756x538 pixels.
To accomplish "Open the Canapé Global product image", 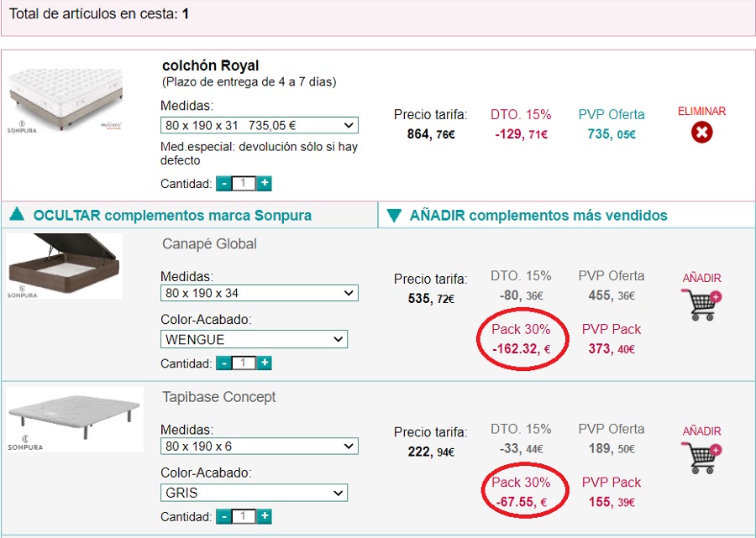I will click(64, 267).
